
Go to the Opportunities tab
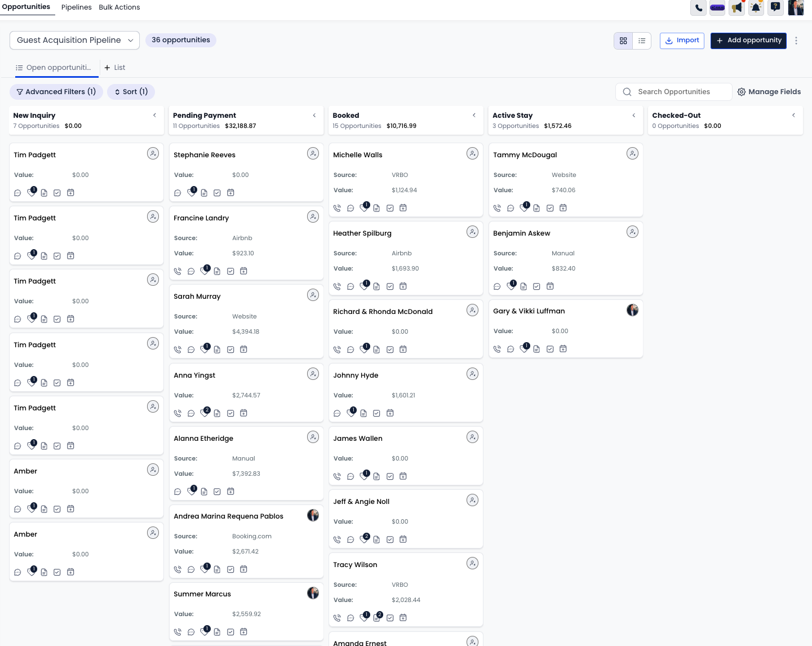(x=26, y=7)
